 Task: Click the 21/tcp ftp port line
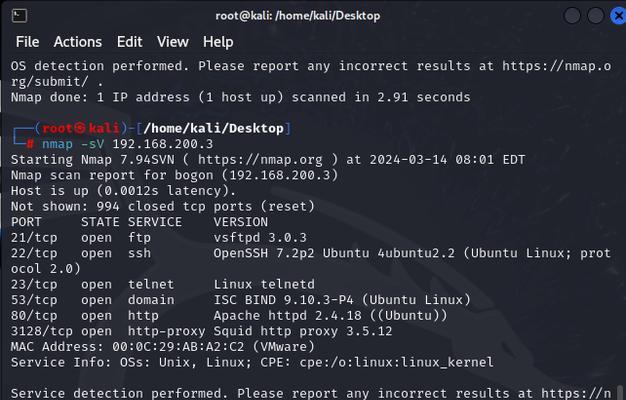(x=158, y=238)
